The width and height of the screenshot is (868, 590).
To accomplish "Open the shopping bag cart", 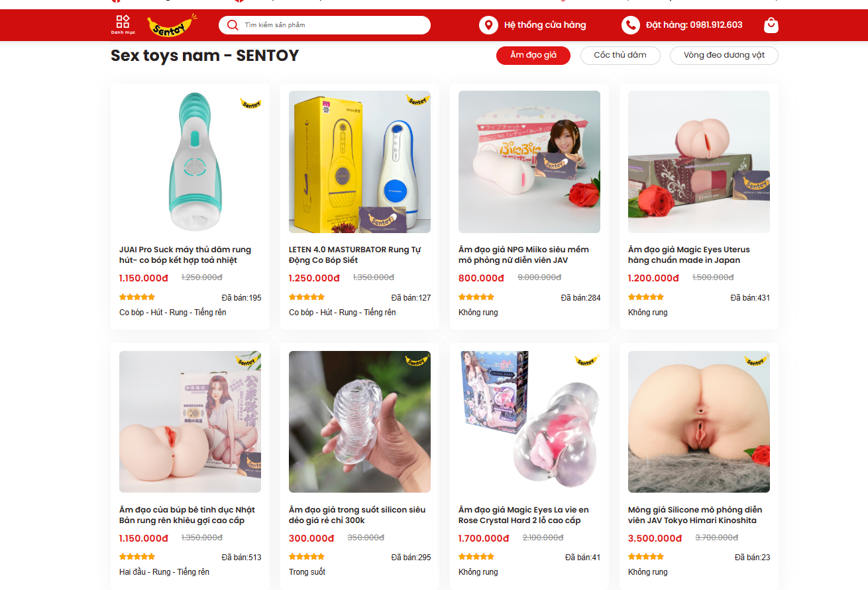I will 771,25.
